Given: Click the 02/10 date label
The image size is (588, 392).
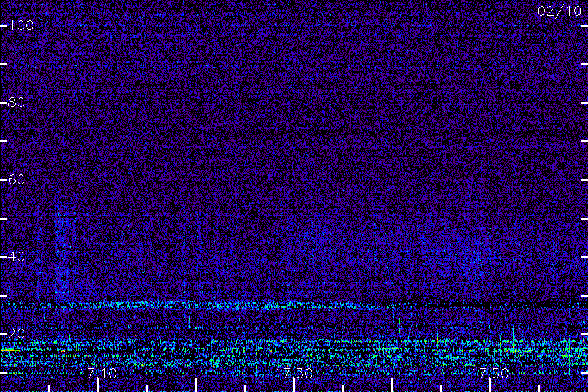Looking at the screenshot, I should point(559,11).
